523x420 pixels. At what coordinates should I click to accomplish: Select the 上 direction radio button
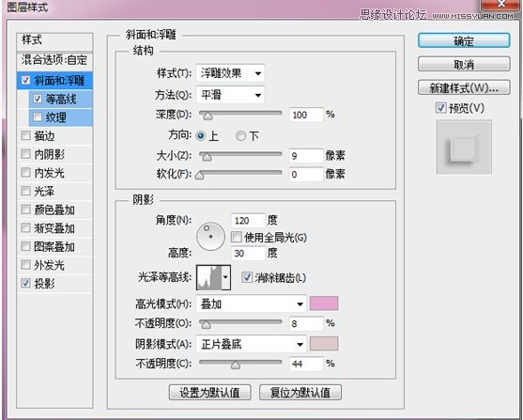[201, 136]
